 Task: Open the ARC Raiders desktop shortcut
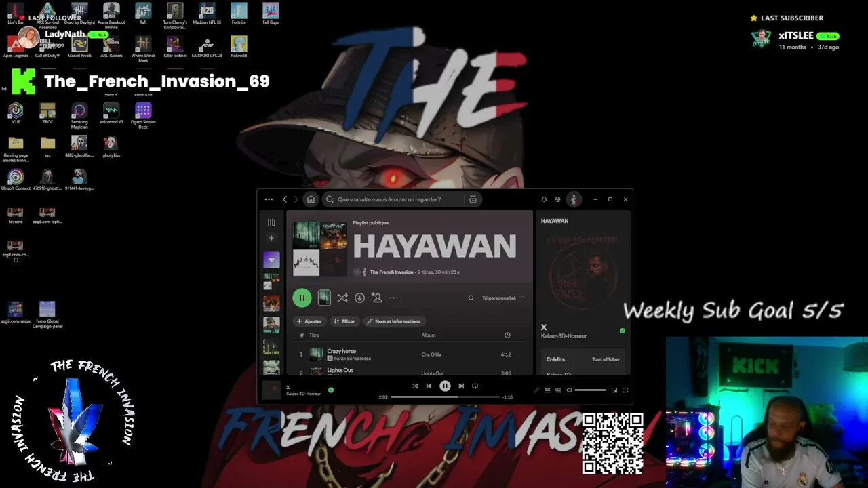tap(111, 47)
